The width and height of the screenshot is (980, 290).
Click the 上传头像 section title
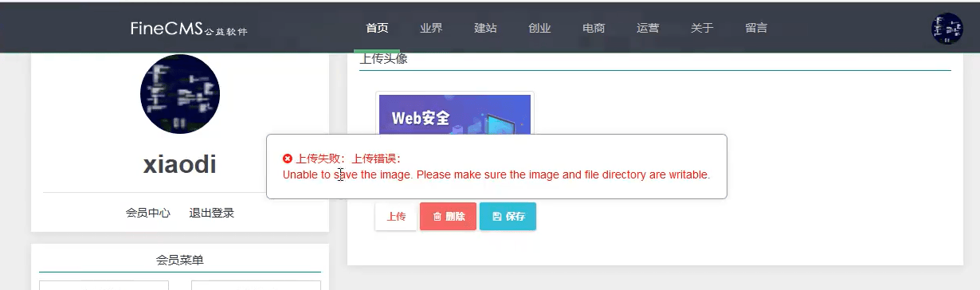[384, 59]
